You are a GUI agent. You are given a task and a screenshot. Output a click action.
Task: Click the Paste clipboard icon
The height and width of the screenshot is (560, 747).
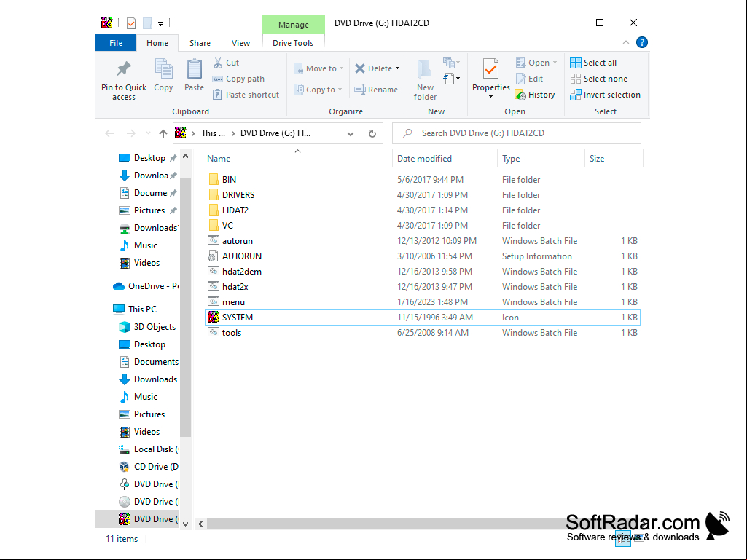coord(194,69)
